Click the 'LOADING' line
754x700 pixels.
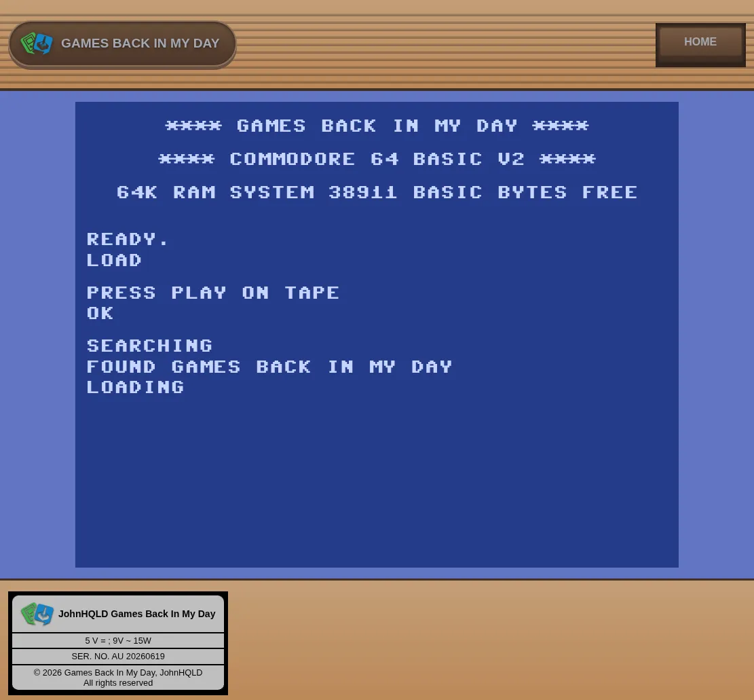click(136, 387)
